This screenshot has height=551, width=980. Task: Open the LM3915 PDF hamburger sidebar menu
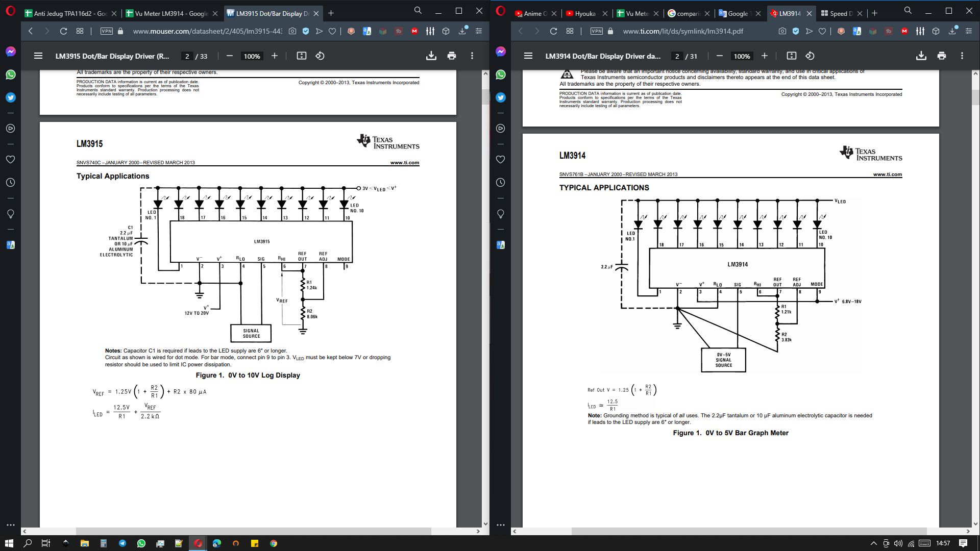point(38,56)
